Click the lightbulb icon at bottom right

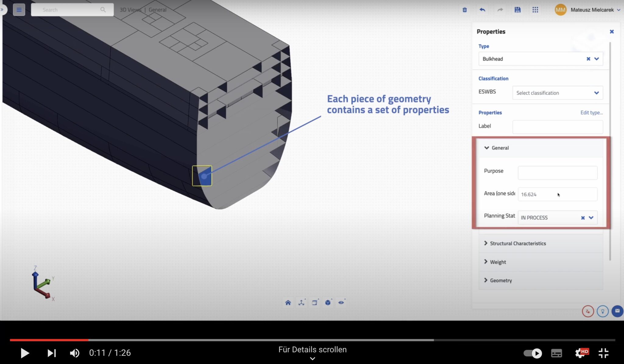click(x=603, y=311)
